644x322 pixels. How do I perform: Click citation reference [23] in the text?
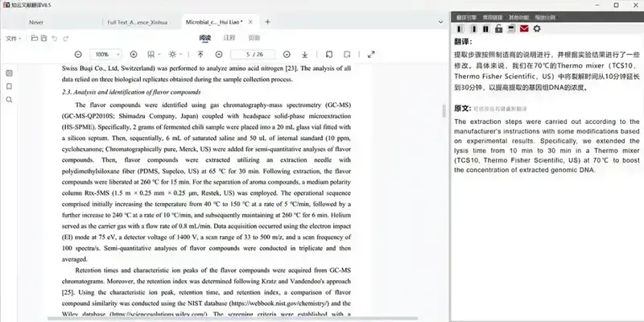point(292,68)
